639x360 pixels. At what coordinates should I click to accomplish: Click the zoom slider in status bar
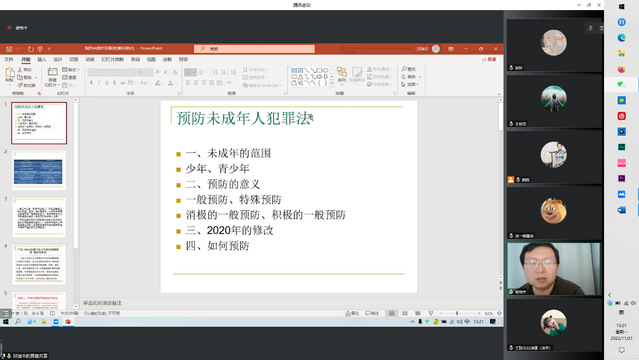click(x=457, y=313)
